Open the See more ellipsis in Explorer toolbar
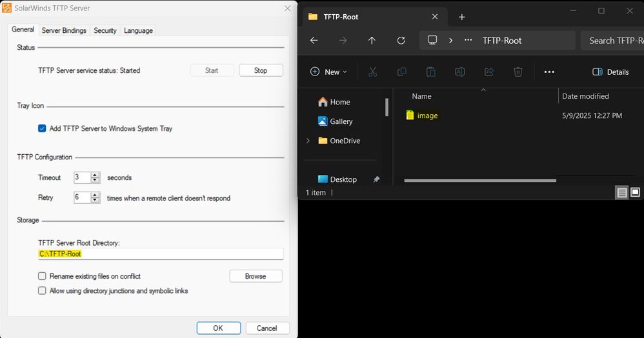This screenshot has width=644, height=338. [549, 72]
